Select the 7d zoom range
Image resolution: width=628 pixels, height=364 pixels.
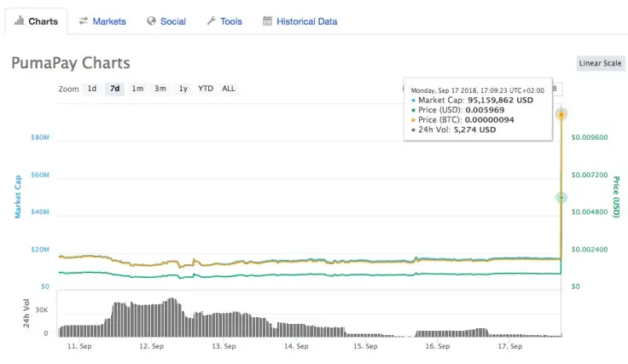click(114, 89)
